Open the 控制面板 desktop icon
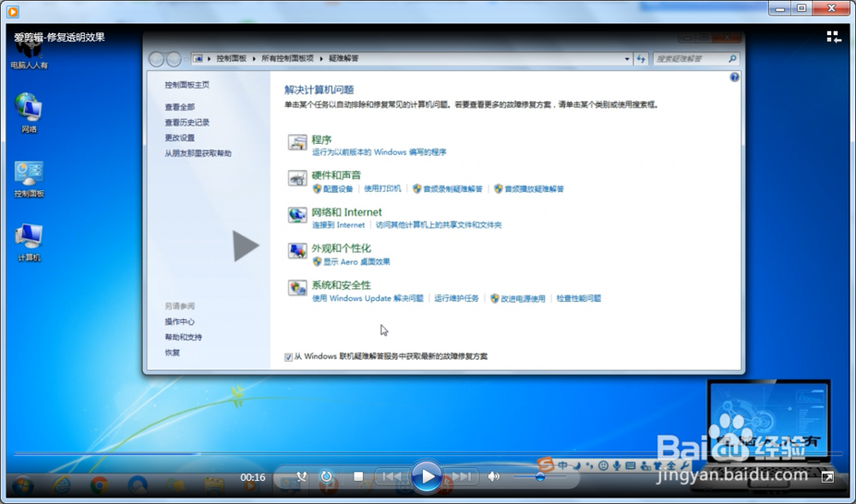The height and width of the screenshot is (504, 856). click(29, 179)
